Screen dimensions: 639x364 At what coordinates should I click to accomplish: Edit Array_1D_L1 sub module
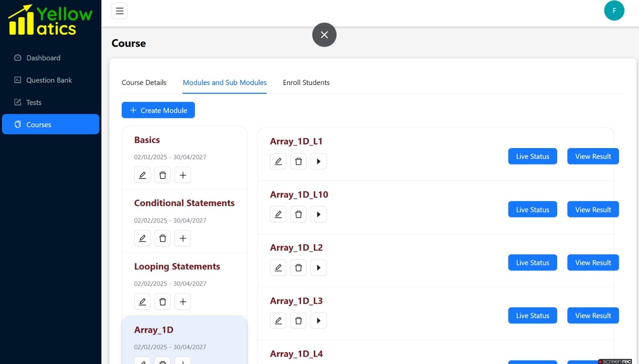point(278,162)
